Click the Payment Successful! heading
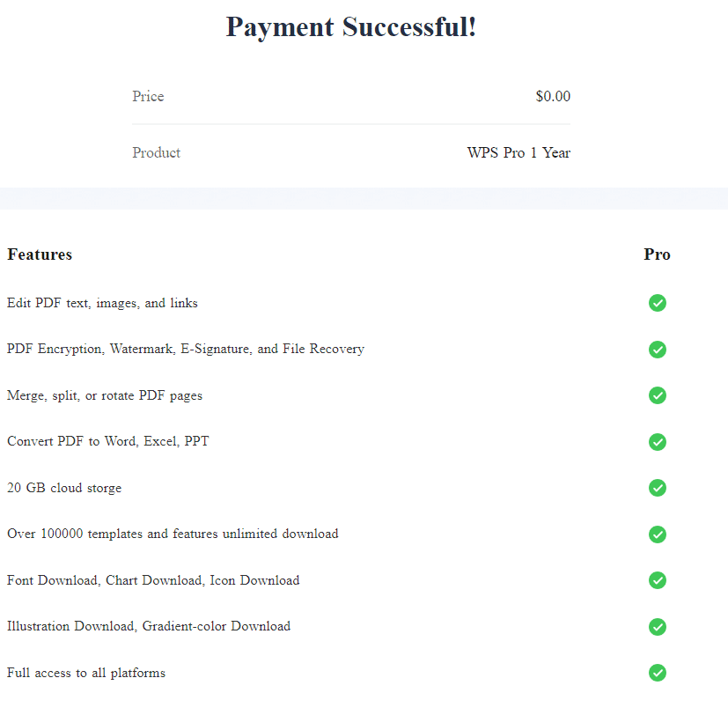The height and width of the screenshot is (715, 728). click(x=351, y=27)
